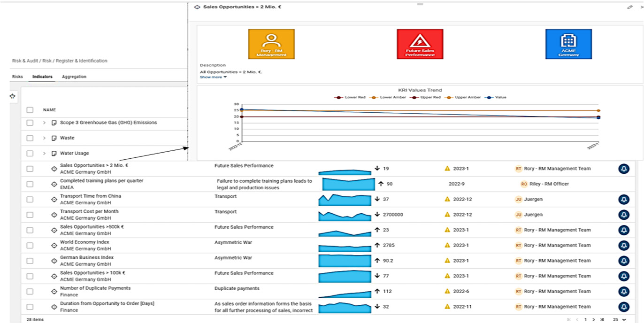Expand the Waste group
This screenshot has width=644, height=333.
44,138
